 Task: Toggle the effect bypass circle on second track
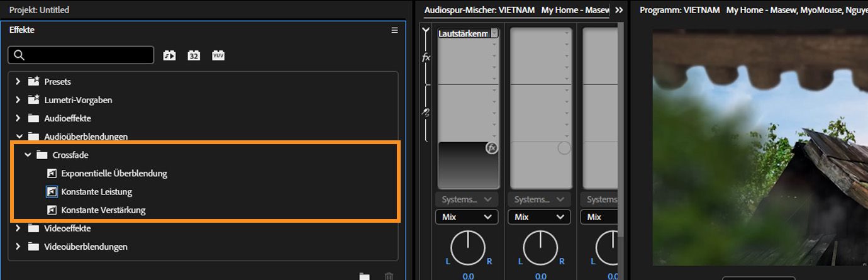pyautogui.click(x=564, y=148)
